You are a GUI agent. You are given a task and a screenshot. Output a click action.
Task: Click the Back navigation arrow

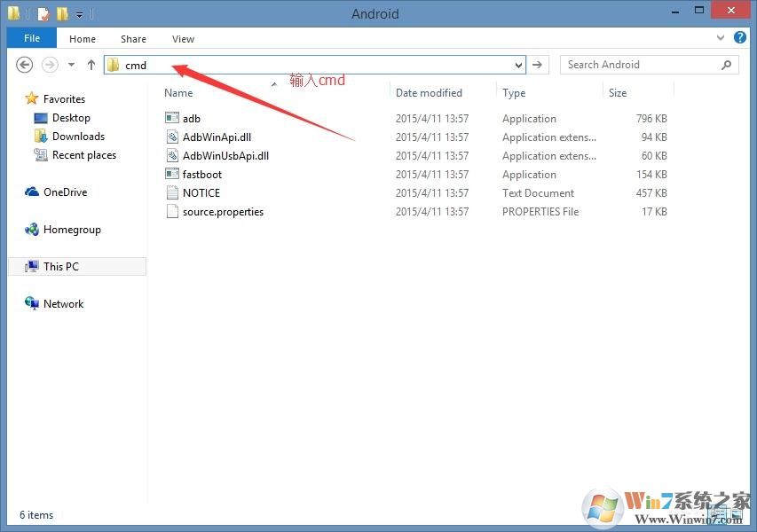pyautogui.click(x=25, y=65)
